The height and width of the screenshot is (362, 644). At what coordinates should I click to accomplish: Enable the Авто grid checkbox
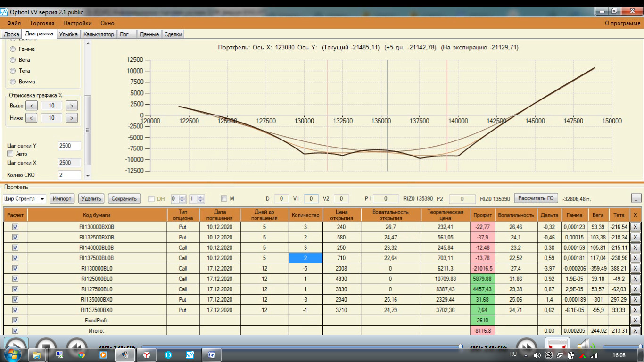point(10,154)
